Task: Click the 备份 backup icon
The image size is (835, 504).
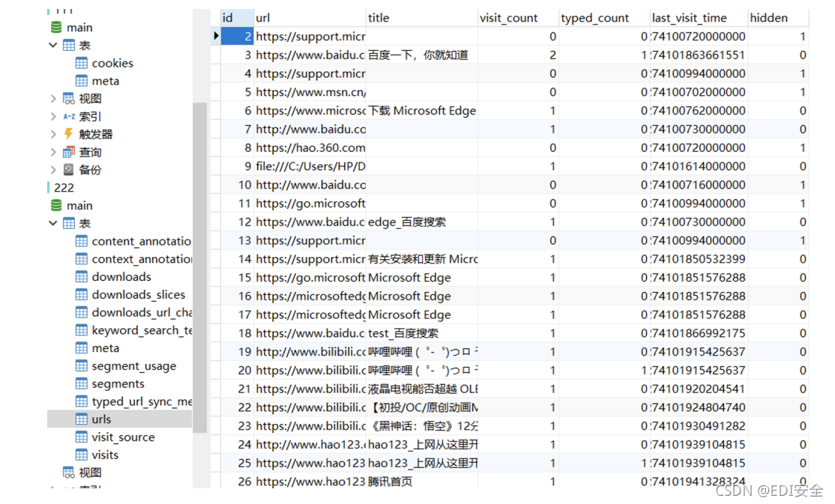Action: [69, 170]
